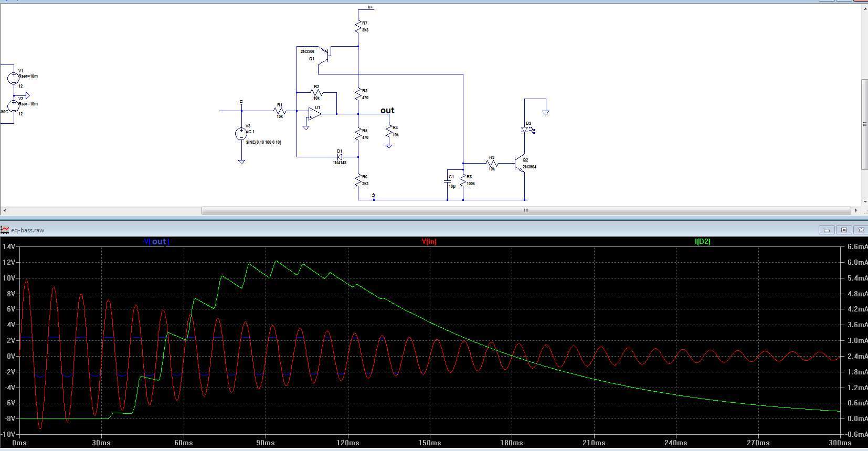The height and width of the screenshot is (451, 868).
Task: Select the U1 op-amp symbol
Action: click(315, 113)
